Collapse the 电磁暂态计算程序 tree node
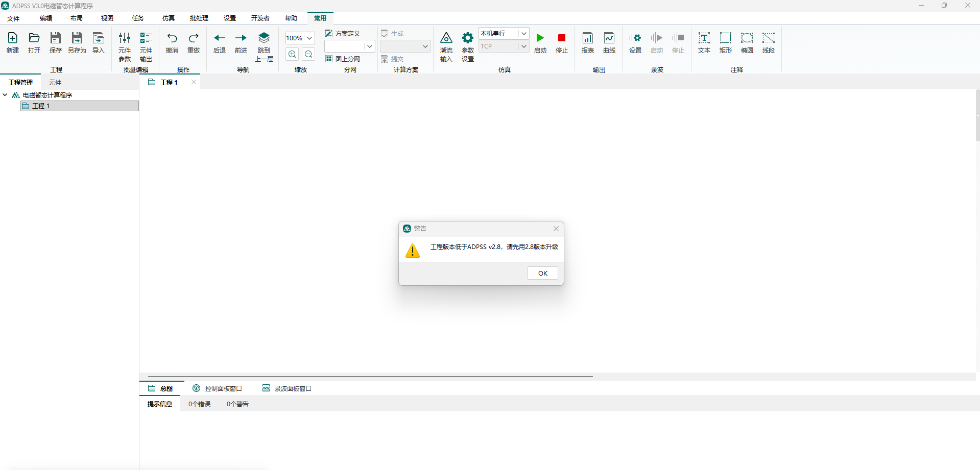The image size is (980, 470). click(5, 95)
